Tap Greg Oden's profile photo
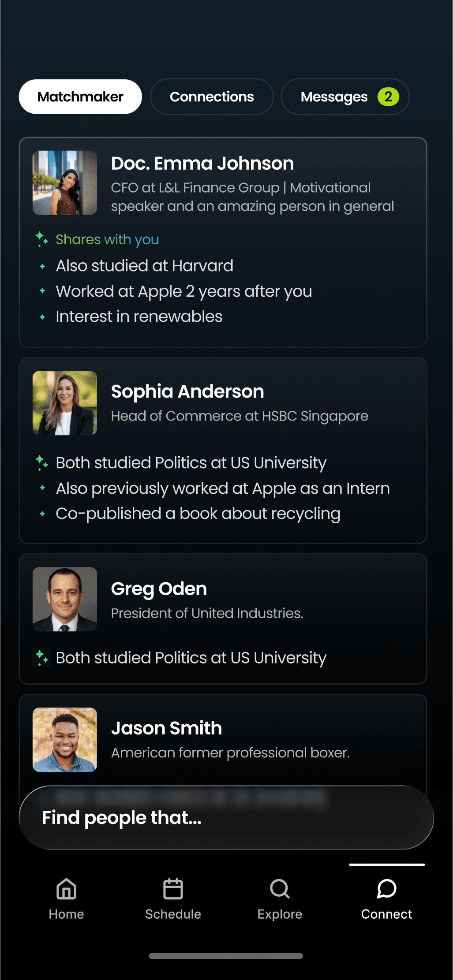The height and width of the screenshot is (980, 453). click(x=65, y=599)
